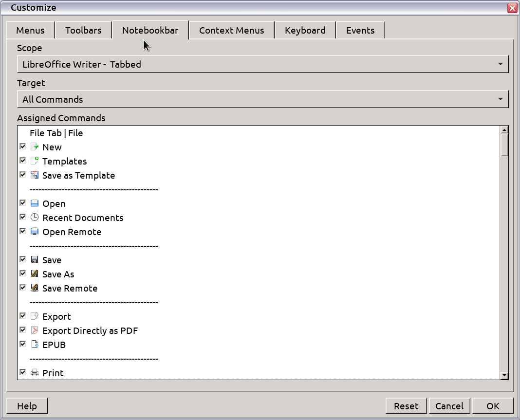Click the Export command icon
Viewport: 520px width, 420px height.
pyautogui.click(x=35, y=316)
